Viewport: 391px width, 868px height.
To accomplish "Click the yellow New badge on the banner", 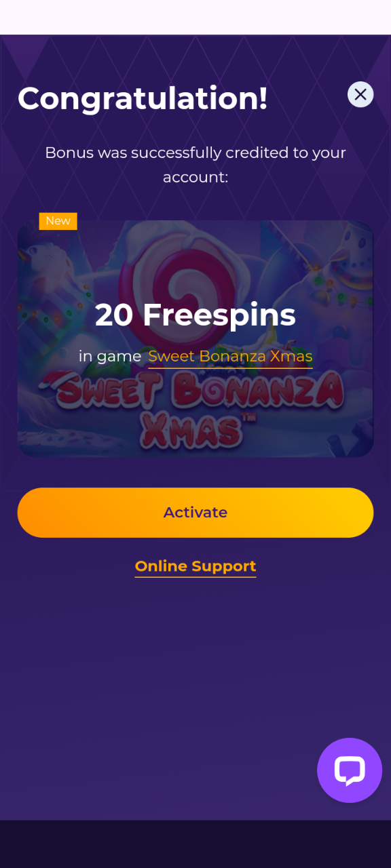I will (58, 221).
